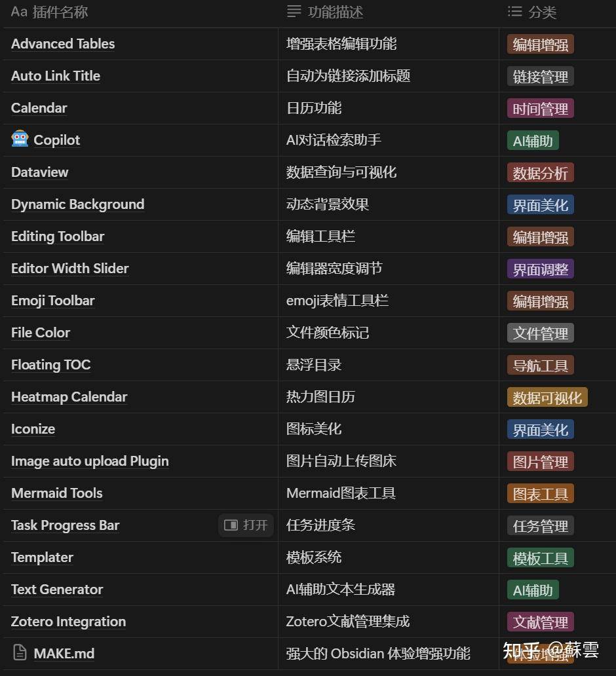Viewport: 616px width, 676px height.
Task: Click the 数据可视化 category tag
Action: [547, 398]
